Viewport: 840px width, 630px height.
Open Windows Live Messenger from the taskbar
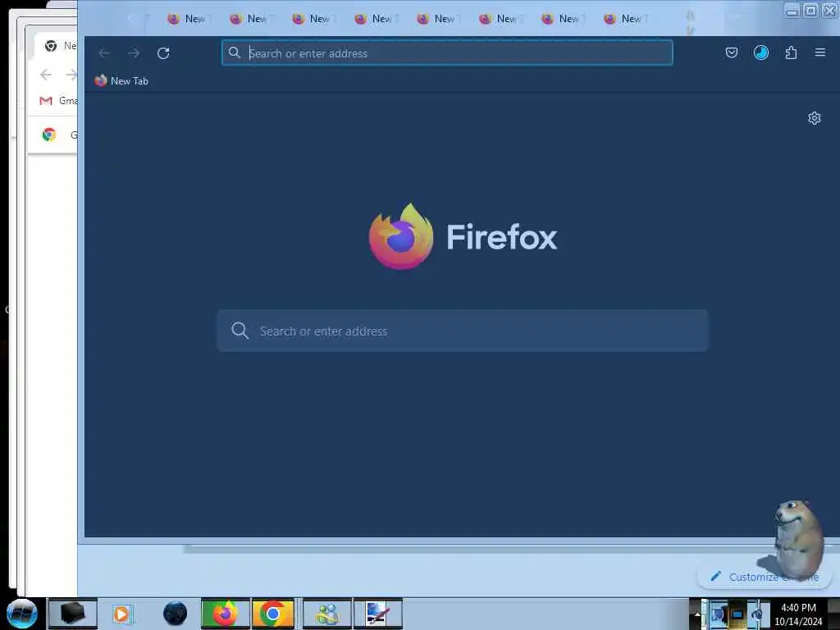click(x=326, y=614)
